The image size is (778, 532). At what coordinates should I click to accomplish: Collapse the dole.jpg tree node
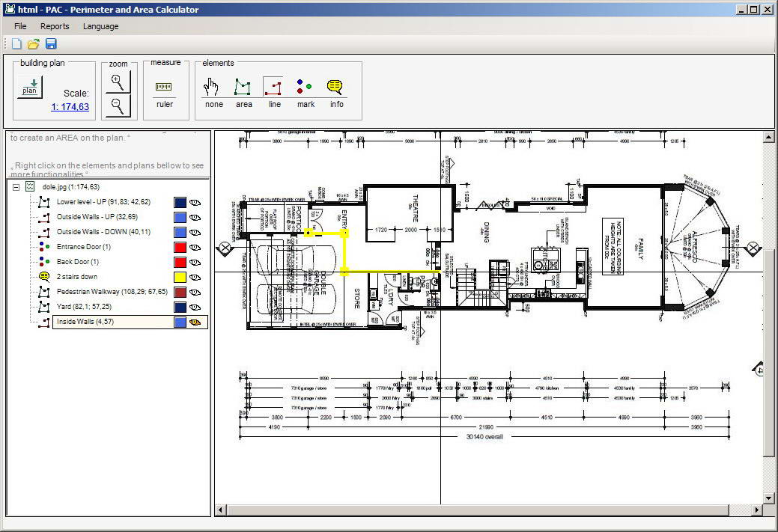coord(16,187)
